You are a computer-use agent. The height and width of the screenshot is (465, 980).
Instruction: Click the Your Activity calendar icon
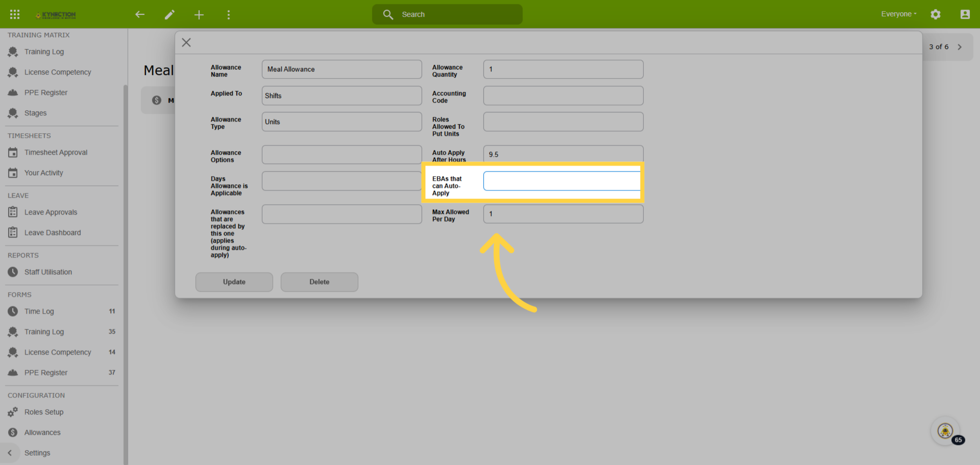[x=13, y=173]
